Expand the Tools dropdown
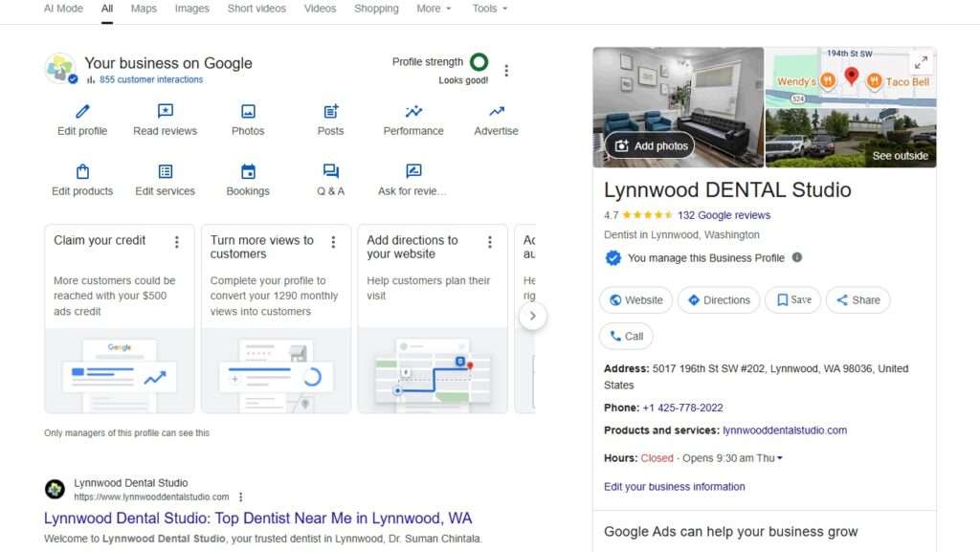This screenshot has height=552, width=980. (489, 9)
